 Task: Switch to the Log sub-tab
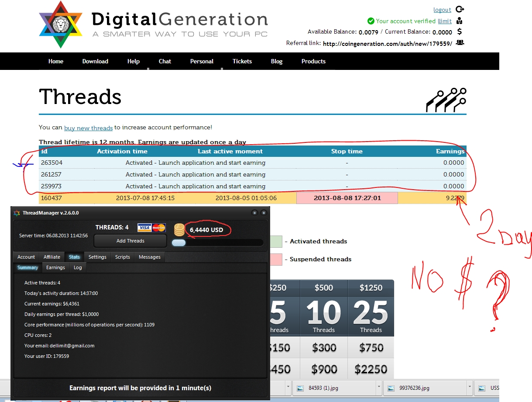pos(78,267)
